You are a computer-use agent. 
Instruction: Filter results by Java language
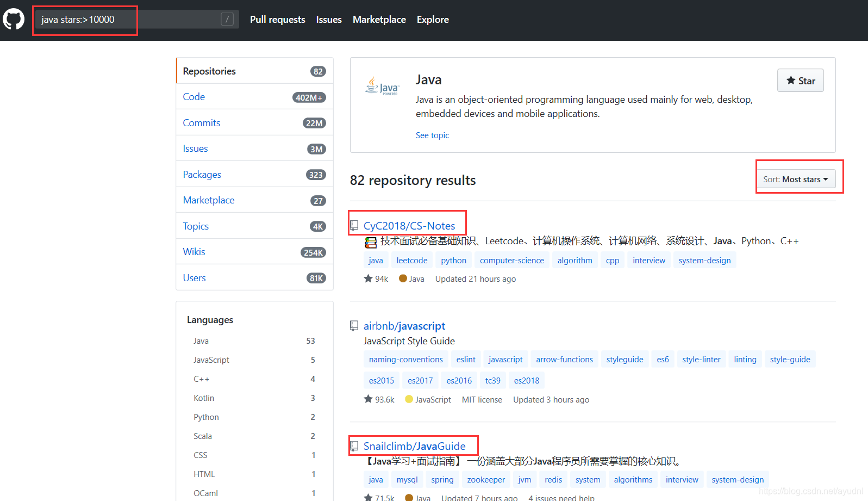pos(254,341)
